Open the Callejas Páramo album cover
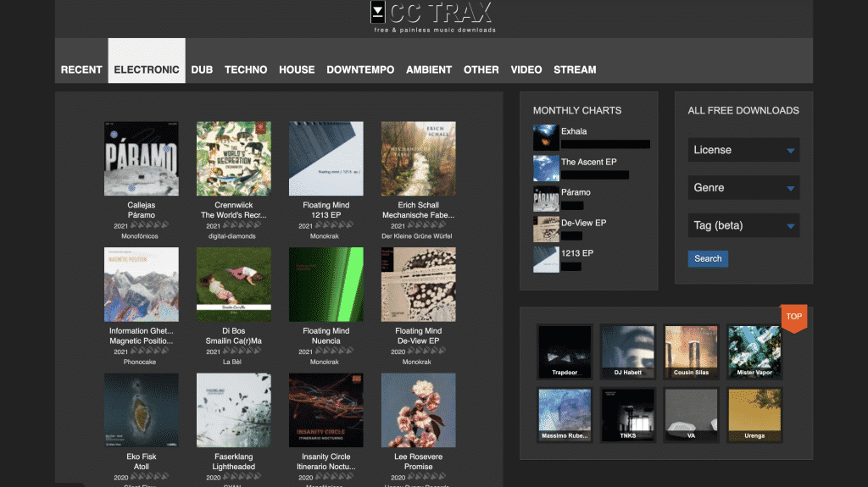 142,158
